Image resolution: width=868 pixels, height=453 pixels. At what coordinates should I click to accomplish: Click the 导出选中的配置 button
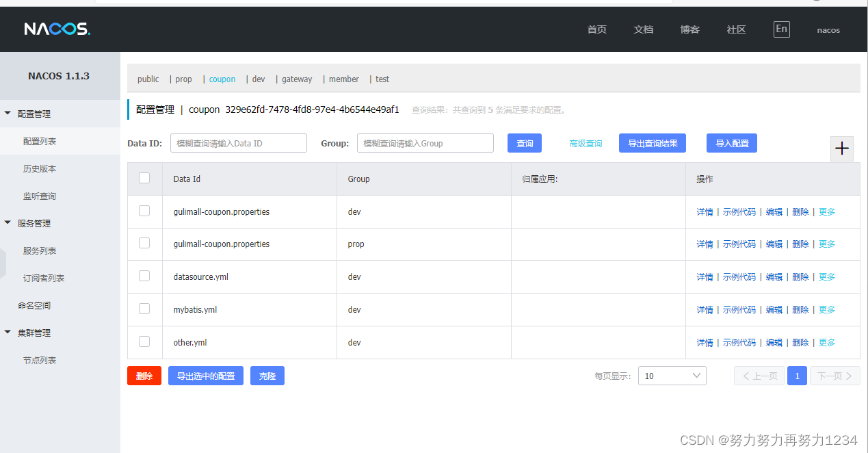pyautogui.click(x=206, y=376)
